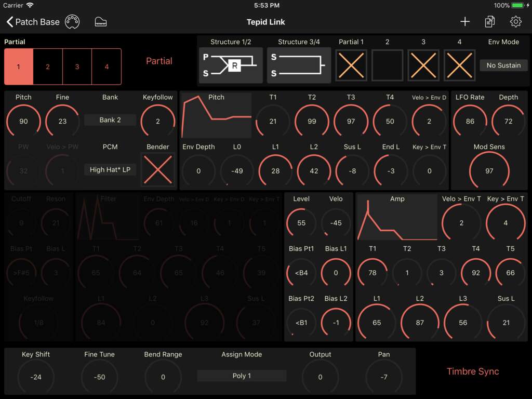Tap the plus add icon
This screenshot has width=532, height=399.
(465, 22)
